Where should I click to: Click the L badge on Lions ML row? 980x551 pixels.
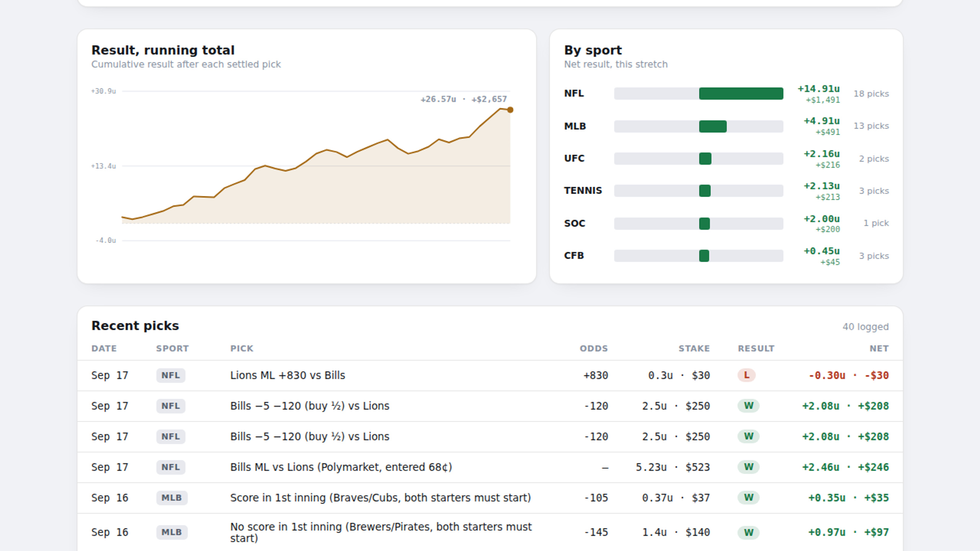pos(746,375)
